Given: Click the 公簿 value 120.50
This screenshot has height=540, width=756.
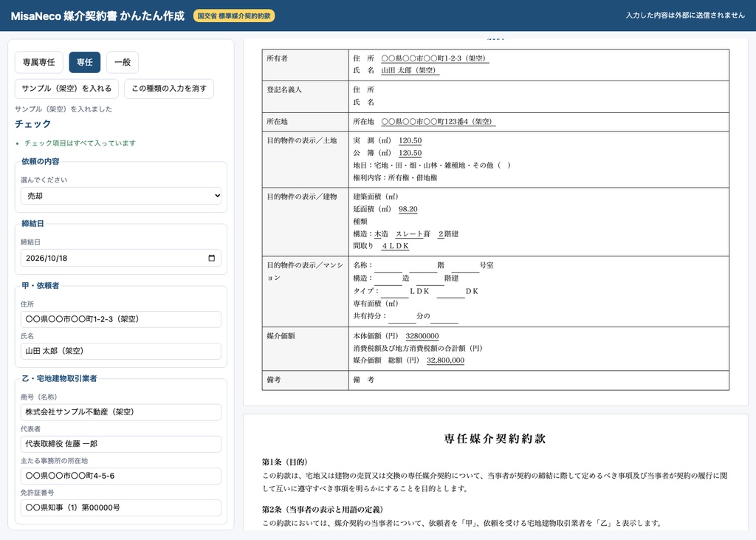Looking at the screenshot, I should [x=410, y=153].
